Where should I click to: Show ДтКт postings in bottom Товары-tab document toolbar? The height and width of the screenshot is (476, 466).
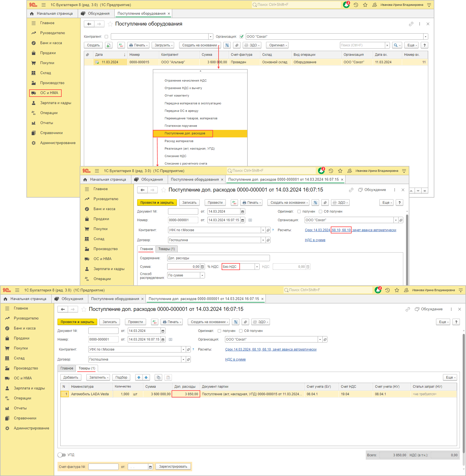click(155, 322)
